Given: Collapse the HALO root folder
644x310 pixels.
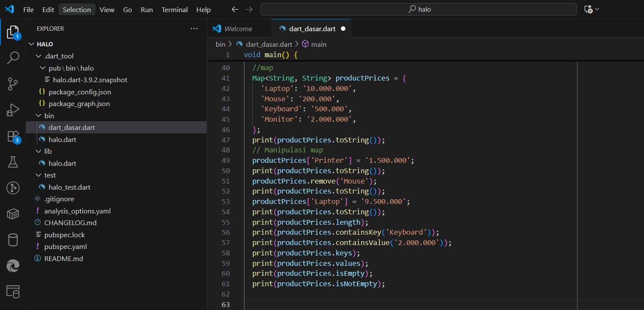Looking at the screenshot, I should pyautogui.click(x=32, y=44).
